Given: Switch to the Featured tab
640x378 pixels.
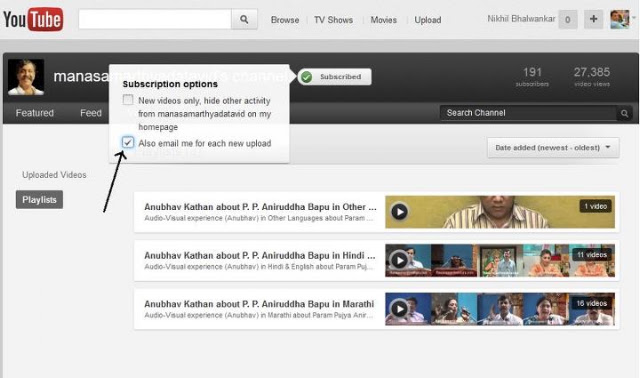Looking at the screenshot, I should (35, 113).
